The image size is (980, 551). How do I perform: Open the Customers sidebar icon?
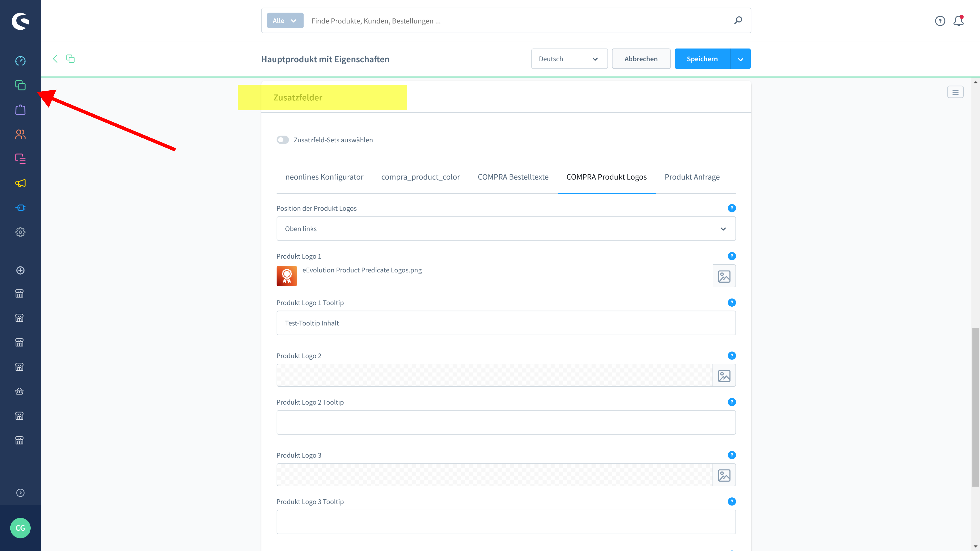click(x=20, y=134)
